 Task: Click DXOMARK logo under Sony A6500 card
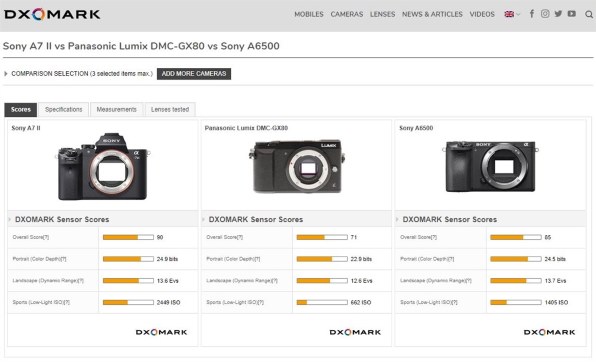550,332
